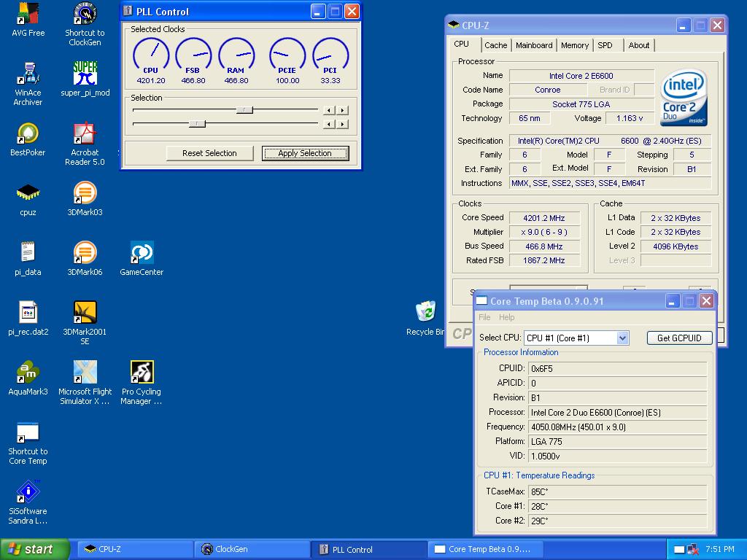Switch to the SPD tab in CPU-Z

pos(605,45)
